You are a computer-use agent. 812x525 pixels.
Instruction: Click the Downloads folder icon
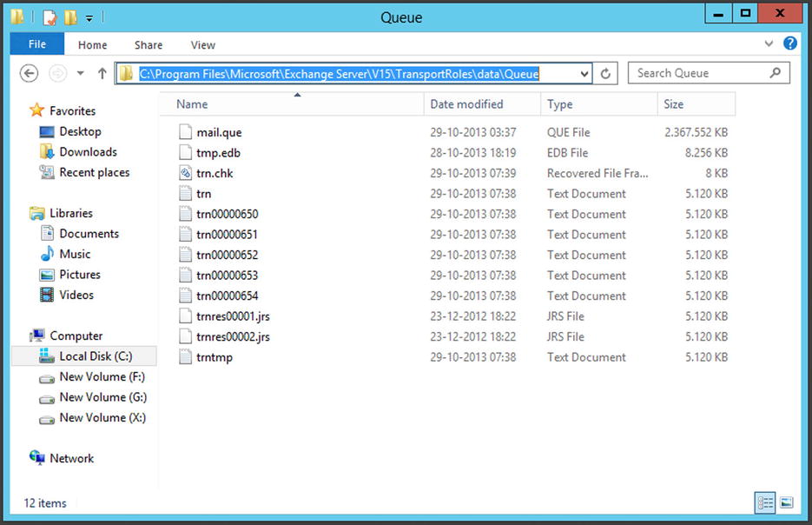(x=47, y=151)
